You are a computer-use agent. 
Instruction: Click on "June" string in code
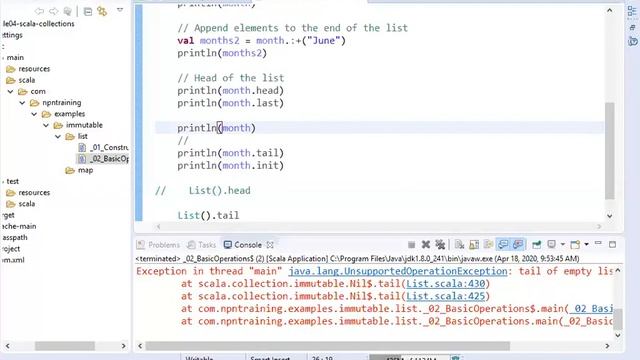[x=324, y=41]
